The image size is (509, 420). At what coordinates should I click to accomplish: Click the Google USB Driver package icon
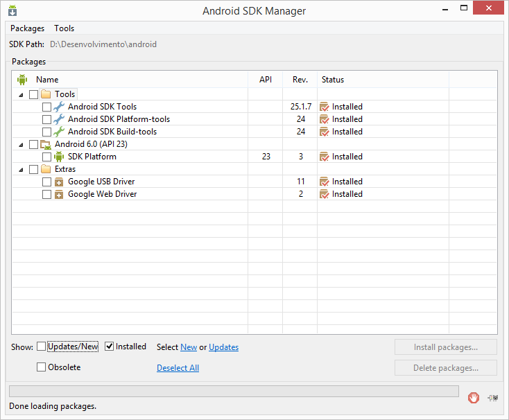[59, 182]
